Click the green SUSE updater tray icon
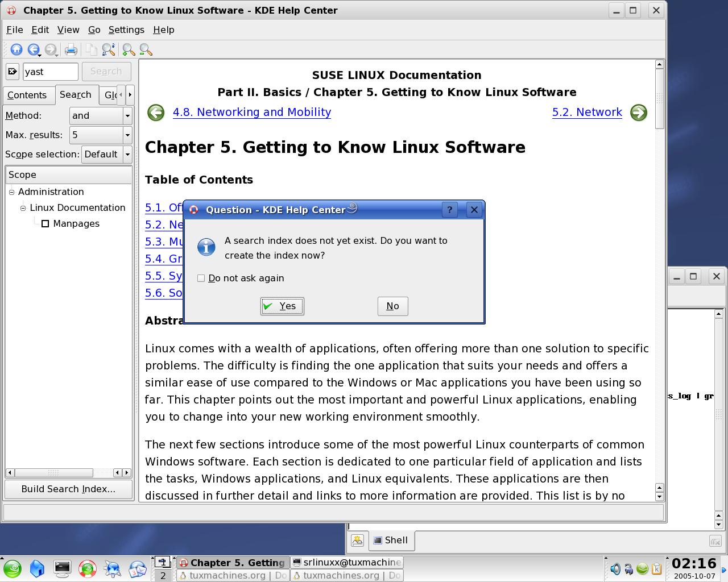 (x=643, y=568)
